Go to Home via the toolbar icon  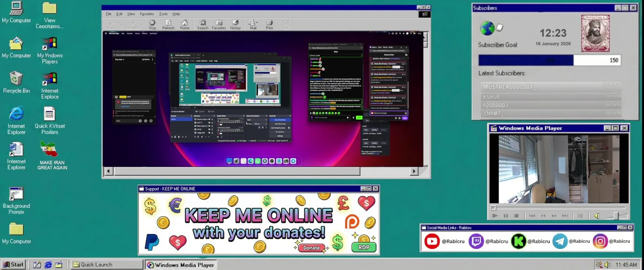tap(184, 25)
